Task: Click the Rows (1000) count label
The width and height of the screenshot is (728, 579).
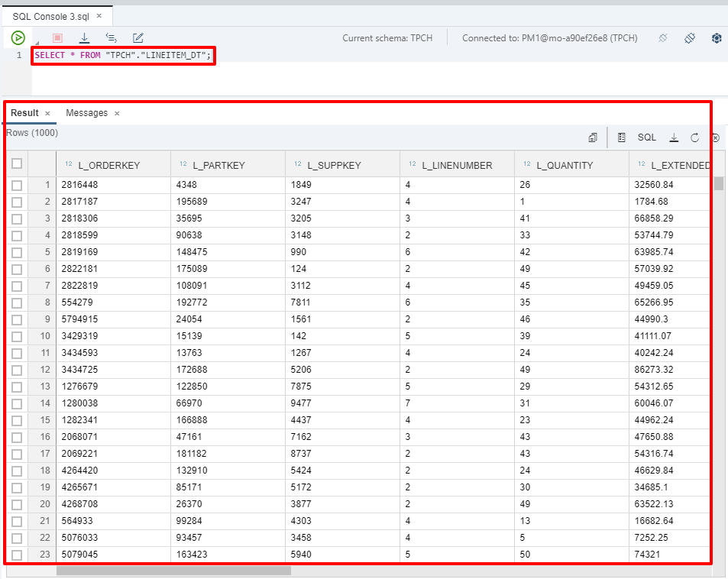Action: tap(32, 133)
